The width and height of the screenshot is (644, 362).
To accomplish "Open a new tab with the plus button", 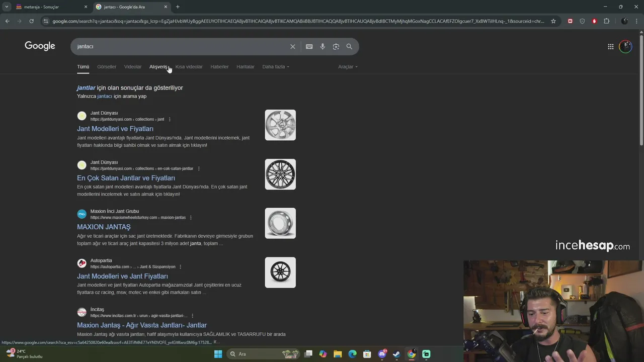I will point(178,7).
